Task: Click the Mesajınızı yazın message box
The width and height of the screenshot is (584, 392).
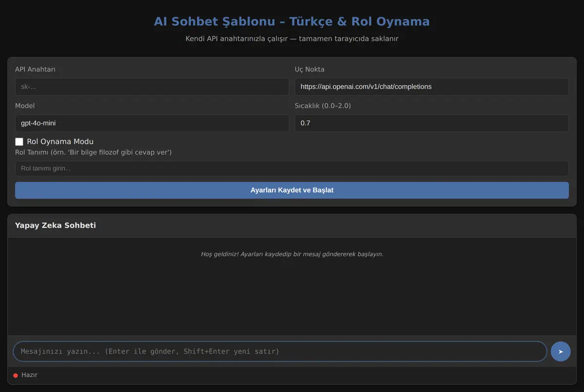Action: (x=280, y=351)
